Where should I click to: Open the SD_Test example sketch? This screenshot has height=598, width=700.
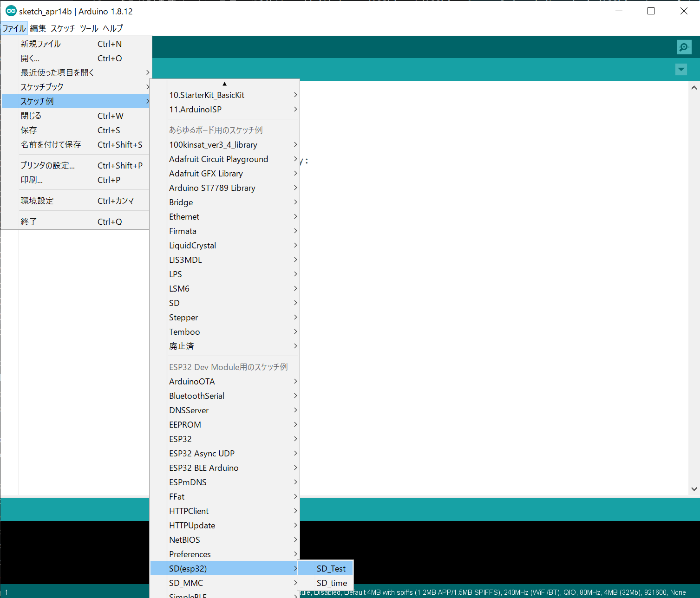pos(330,568)
